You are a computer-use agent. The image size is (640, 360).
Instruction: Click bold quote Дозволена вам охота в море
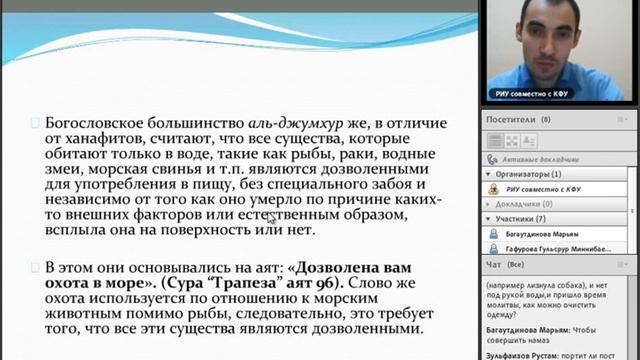coord(227,276)
